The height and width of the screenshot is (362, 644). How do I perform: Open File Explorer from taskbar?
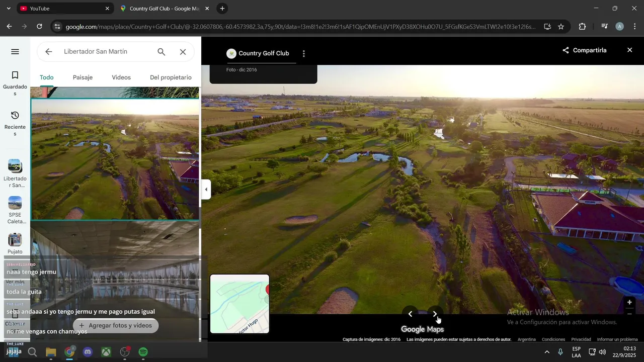pyautogui.click(x=51, y=352)
